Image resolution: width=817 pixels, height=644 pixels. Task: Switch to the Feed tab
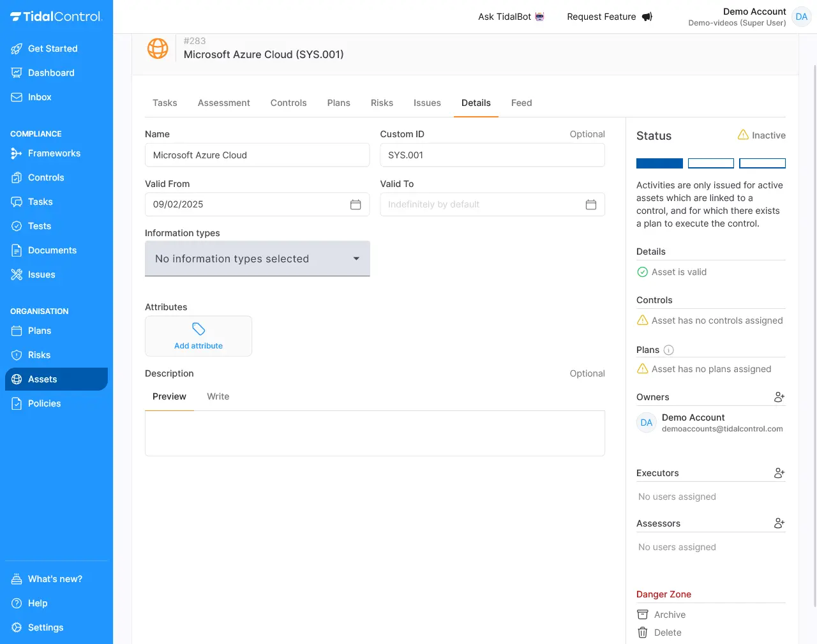[x=521, y=103]
